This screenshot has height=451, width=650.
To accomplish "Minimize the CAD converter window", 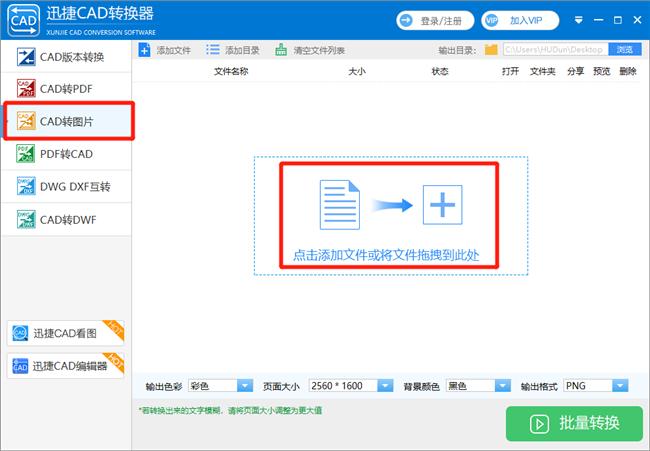I will pyautogui.click(x=598, y=20).
